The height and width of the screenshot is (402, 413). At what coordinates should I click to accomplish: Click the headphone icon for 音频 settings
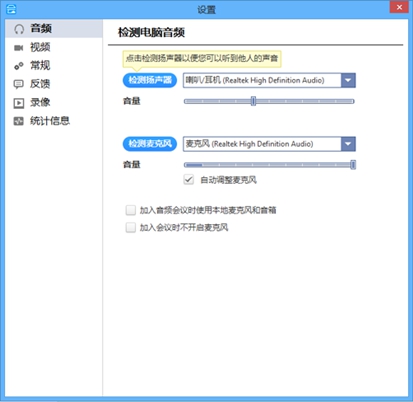point(19,29)
